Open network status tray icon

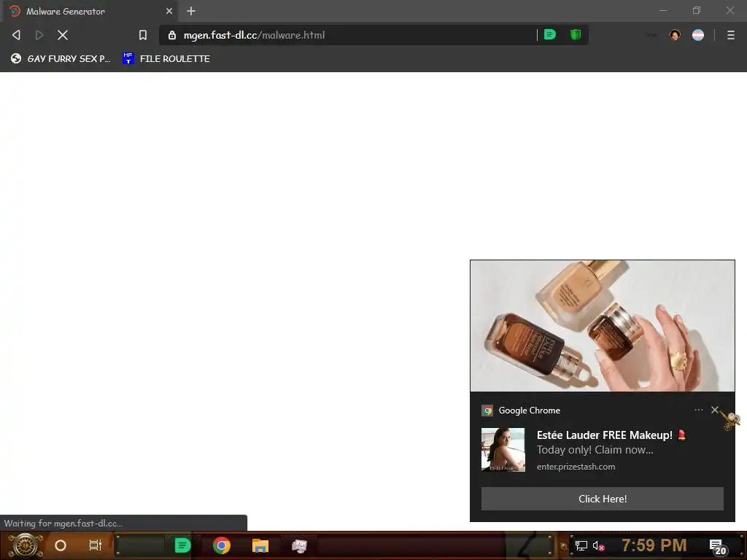click(581, 545)
